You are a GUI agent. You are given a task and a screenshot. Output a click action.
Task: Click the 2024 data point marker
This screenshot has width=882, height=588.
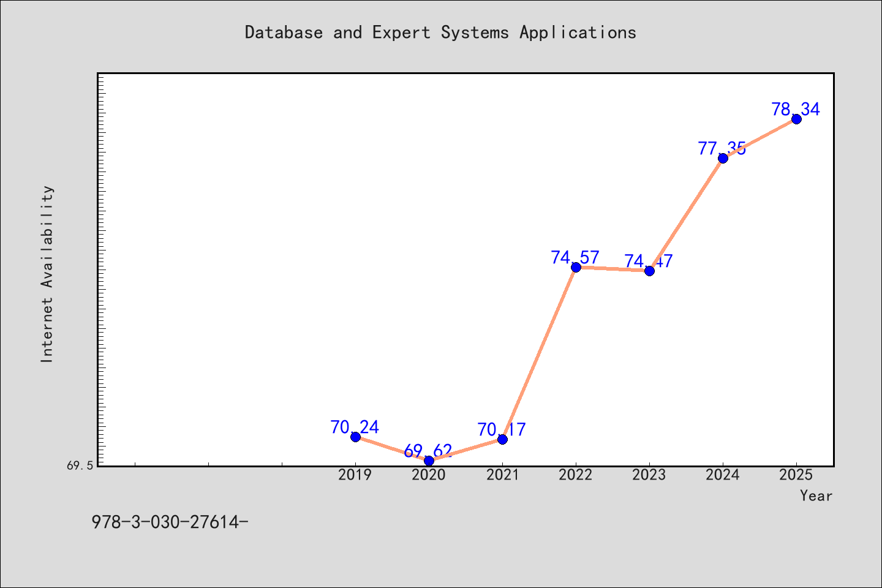coord(723,158)
